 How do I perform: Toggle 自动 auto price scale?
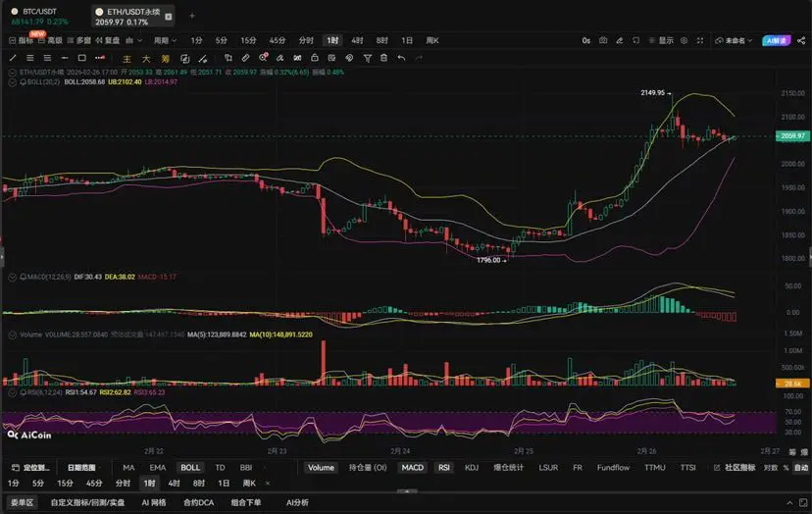tap(801, 467)
